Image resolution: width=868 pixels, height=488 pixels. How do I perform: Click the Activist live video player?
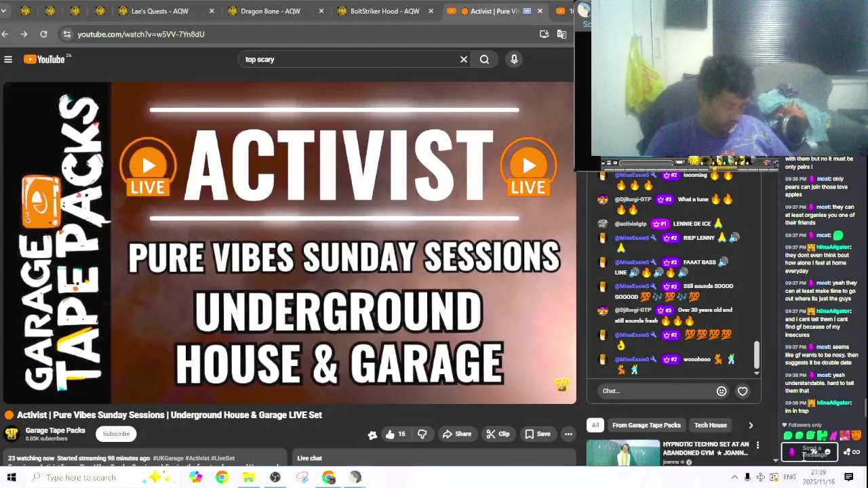pyautogui.click(x=290, y=243)
